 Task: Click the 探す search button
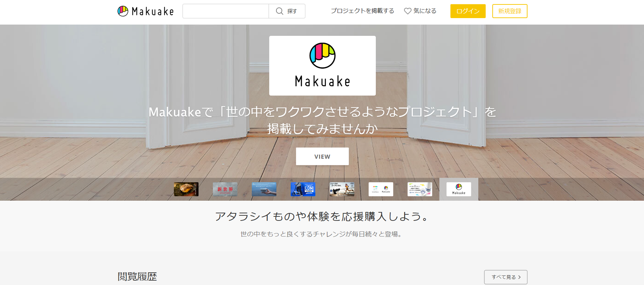coord(287,11)
